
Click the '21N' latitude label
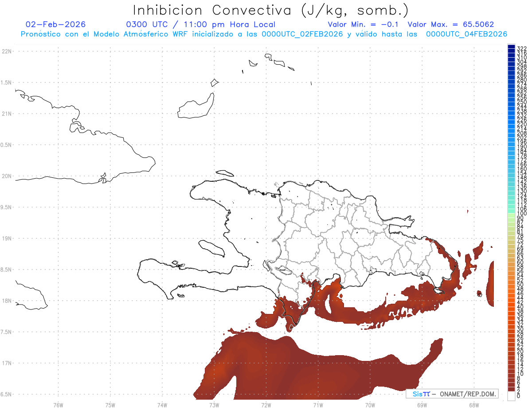[7, 114]
